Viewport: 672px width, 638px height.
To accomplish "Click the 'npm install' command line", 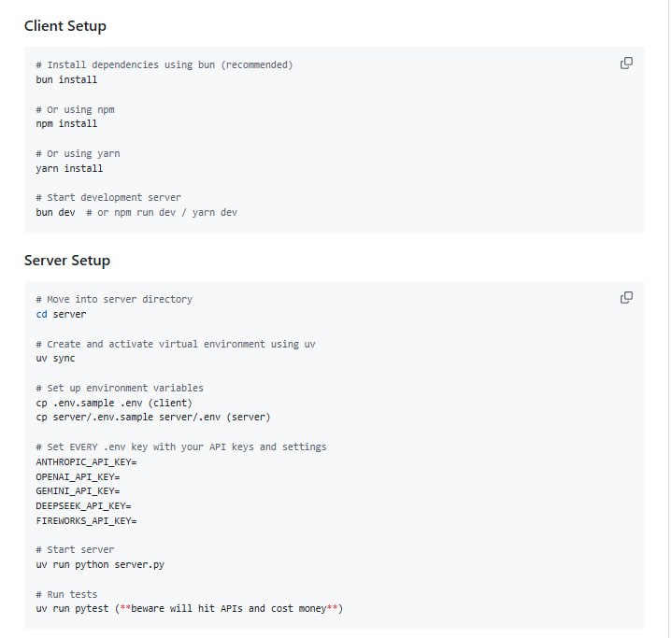I will coord(66,123).
